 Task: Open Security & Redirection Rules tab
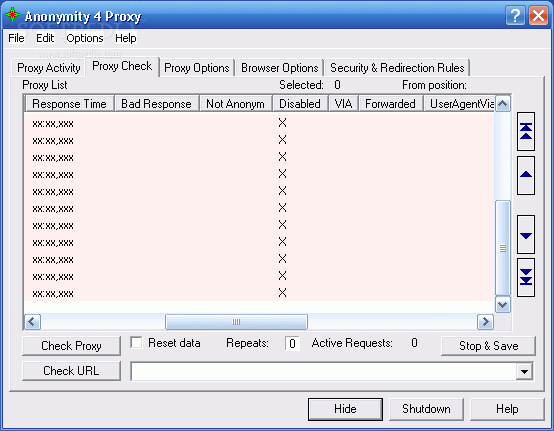pos(397,67)
